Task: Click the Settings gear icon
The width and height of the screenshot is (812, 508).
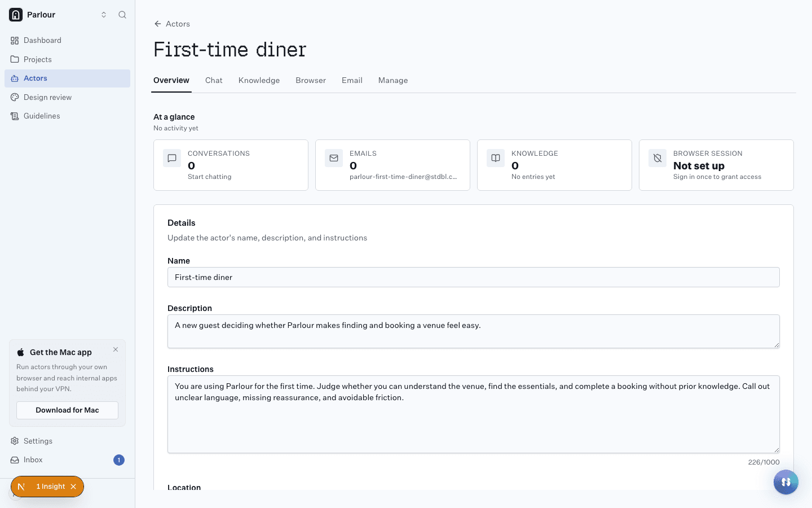Action: [x=15, y=441]
